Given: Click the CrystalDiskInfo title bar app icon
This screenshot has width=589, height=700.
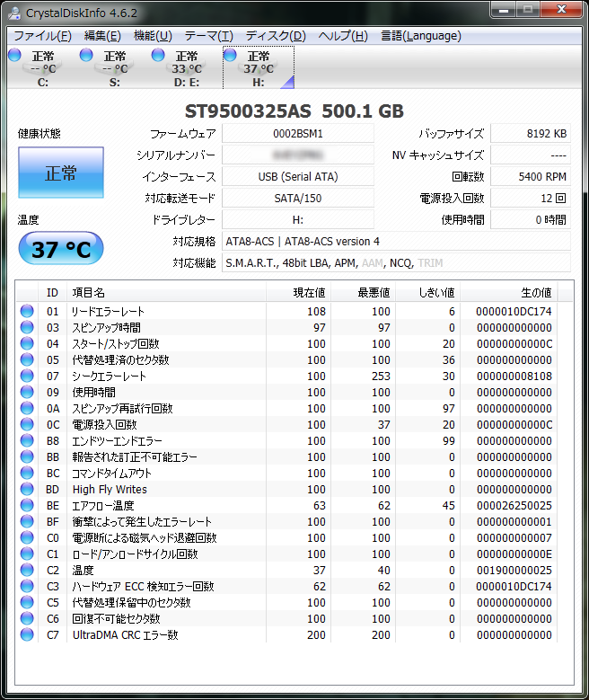Looking at the screenshot, I should [x=14, y=13].
